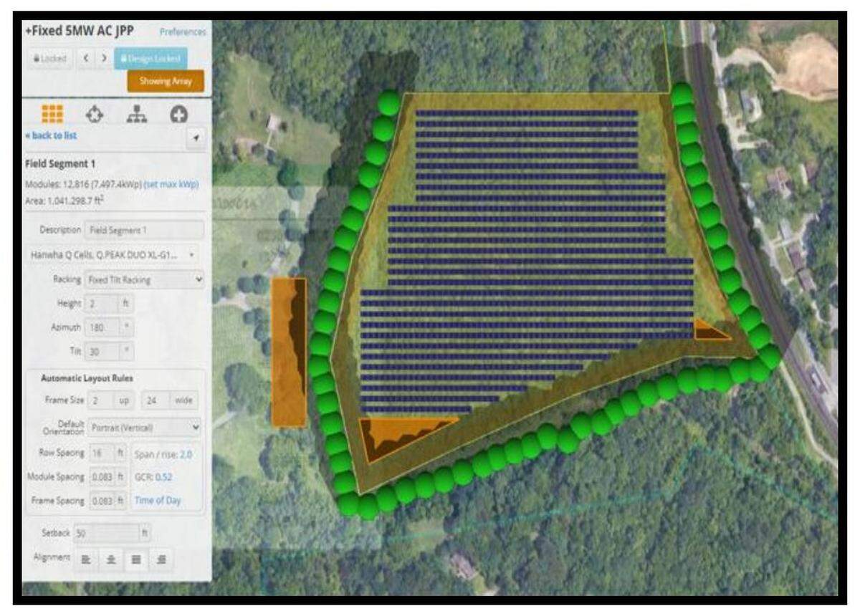Image resolution: width=860 pixels, height=616 pixels.
Task: Click the Locked button with padlock
Action: [x=49, y=59]
